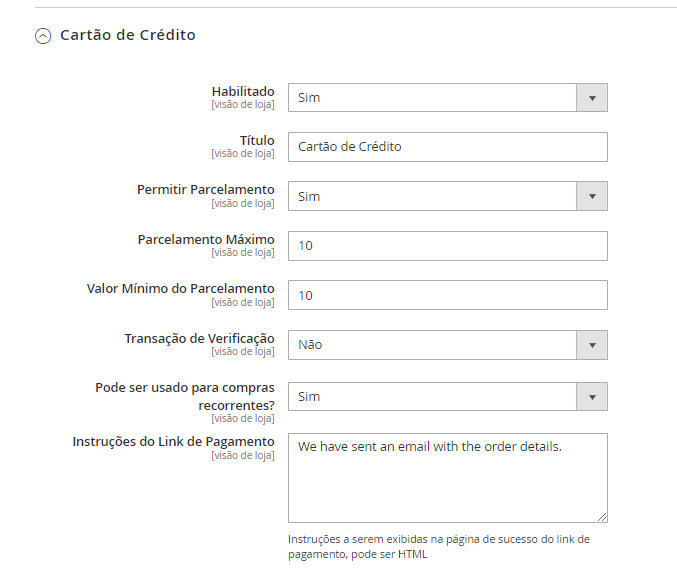Click the Transação de Verificação arrow button
Viewport: 677px width, 575px height.
(x=592, y=345)
